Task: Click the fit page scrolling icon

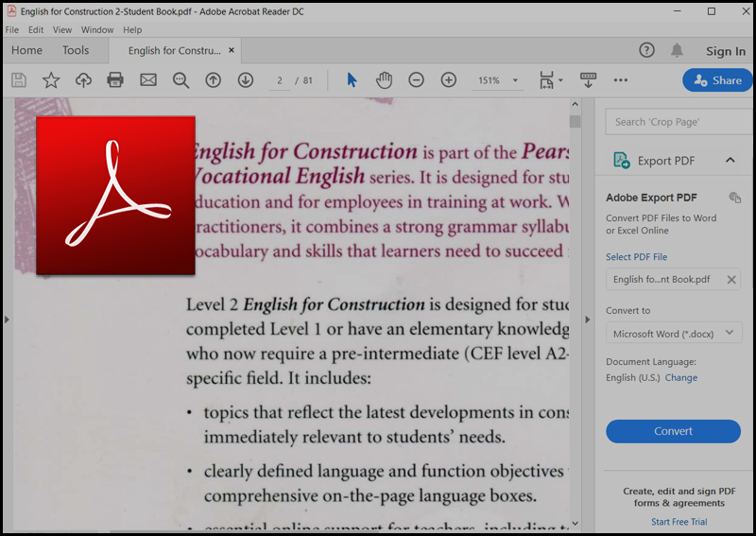Action: coord(546,80)
